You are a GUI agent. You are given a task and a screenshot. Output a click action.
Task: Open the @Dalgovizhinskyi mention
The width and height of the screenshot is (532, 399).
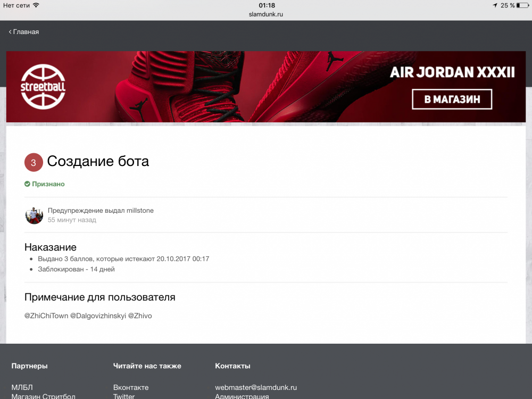(98, 315)
